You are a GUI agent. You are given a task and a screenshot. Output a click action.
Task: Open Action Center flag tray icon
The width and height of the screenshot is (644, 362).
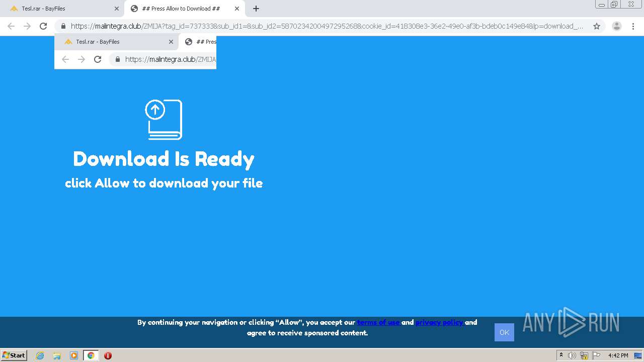coord(596,355)
